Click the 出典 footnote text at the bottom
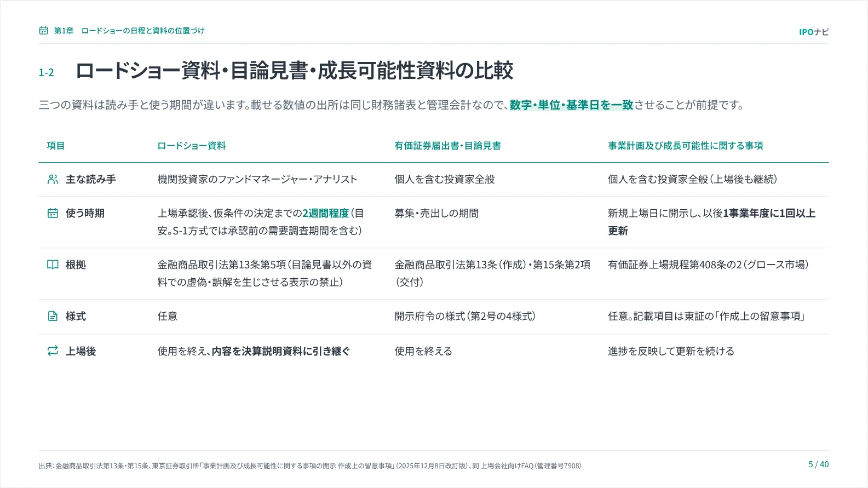The width and height of the screenshot is (868, 488). pyautogui.click(x=310, y=466)
